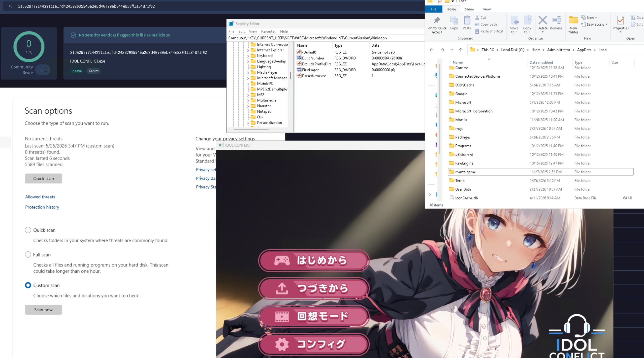Click the continue upload button つづきから

314,288
